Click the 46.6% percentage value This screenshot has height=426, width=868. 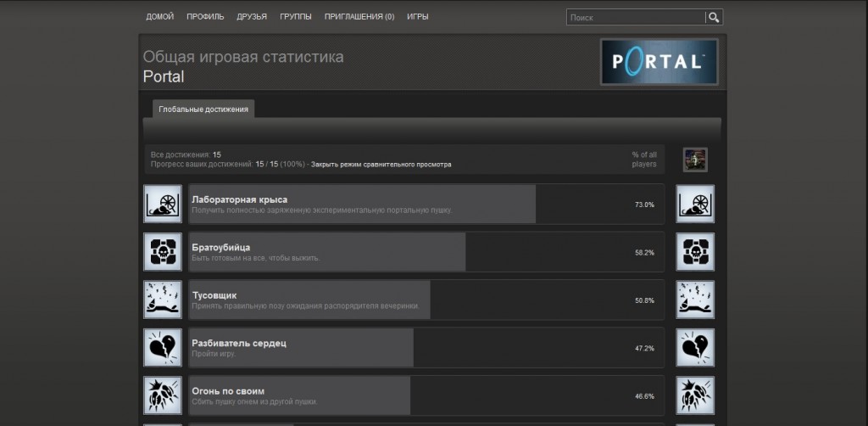click(x=644, y=396)
